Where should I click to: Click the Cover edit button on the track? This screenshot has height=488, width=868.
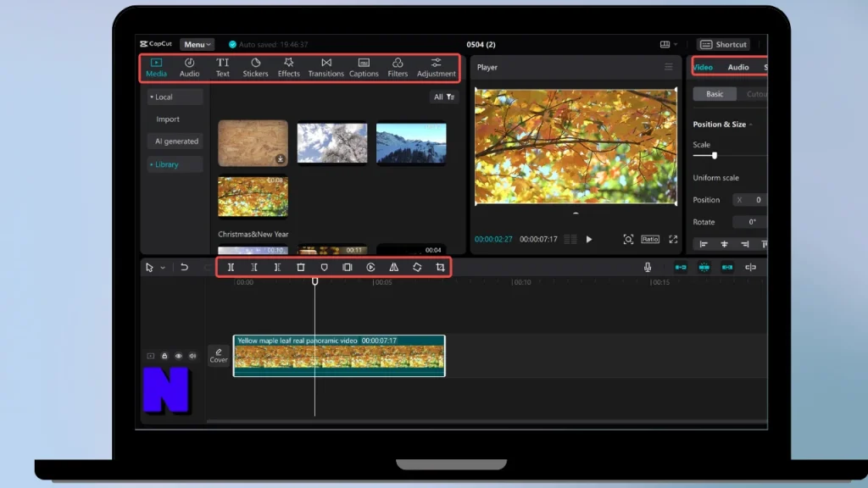pos(218,355)
